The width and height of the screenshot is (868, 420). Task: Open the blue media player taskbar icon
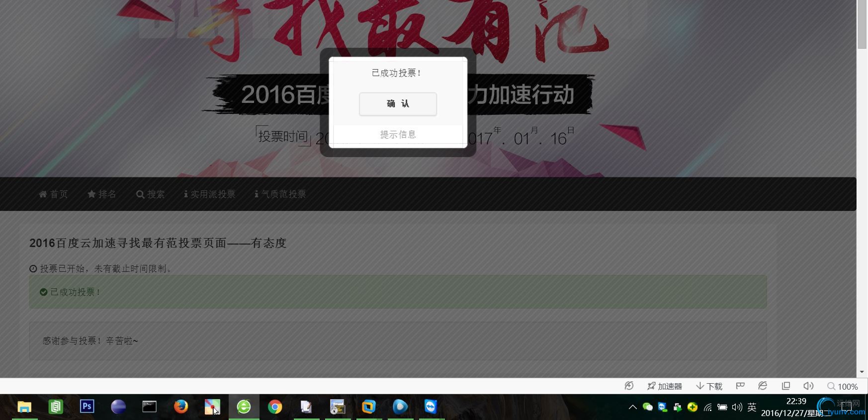click(x=400, y=407)
